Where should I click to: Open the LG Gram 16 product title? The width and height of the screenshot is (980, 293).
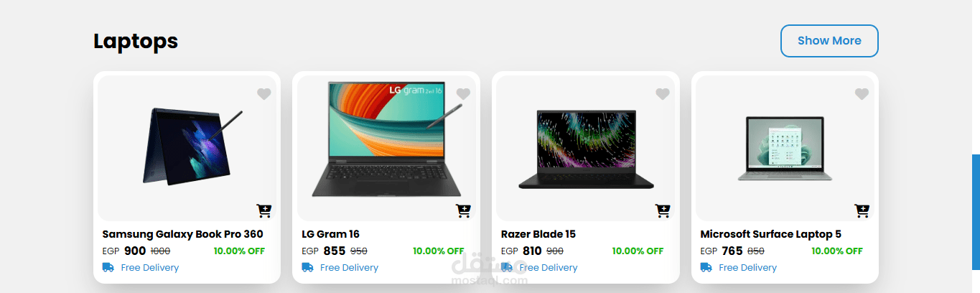click(x=330, y=234)
